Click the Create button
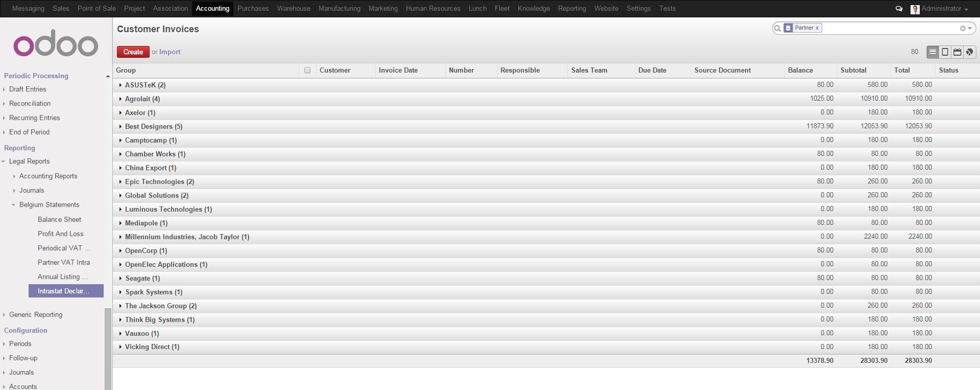Screen dimensions: 980x390 click(x=133, y=52)
